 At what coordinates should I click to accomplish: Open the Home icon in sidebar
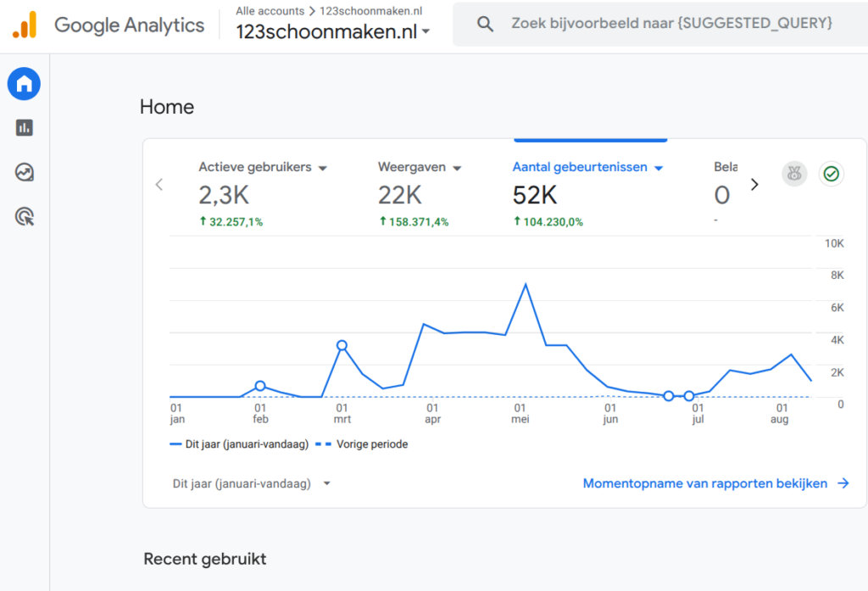pos(24,84)
